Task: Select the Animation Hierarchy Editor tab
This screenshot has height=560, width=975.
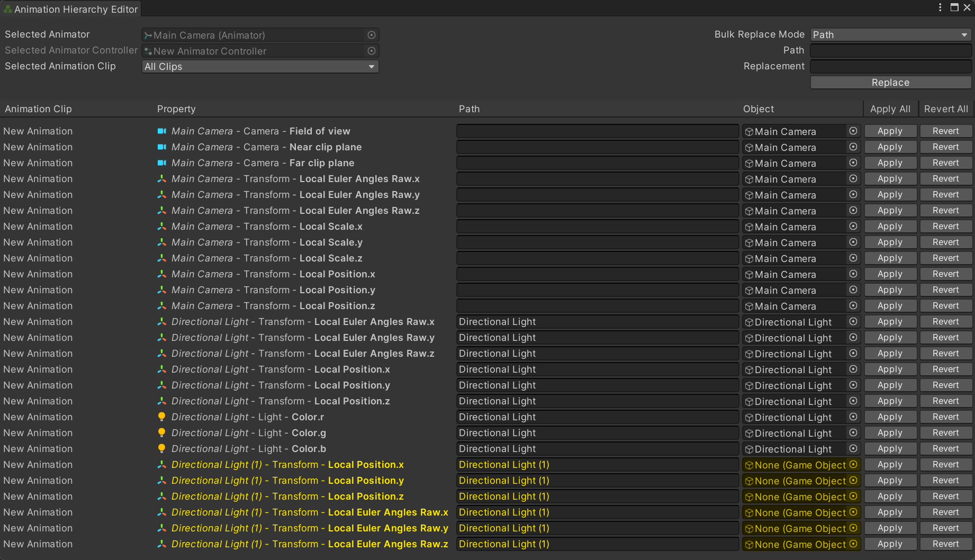Action: (x=71, y=9)
